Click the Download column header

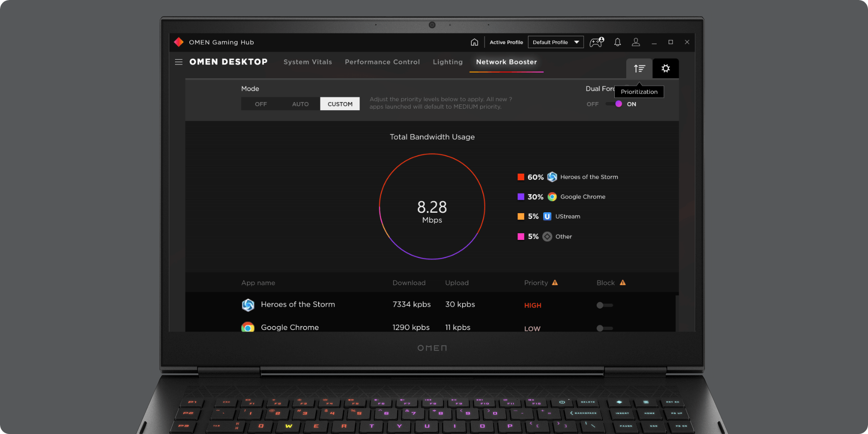click(409, 283)
